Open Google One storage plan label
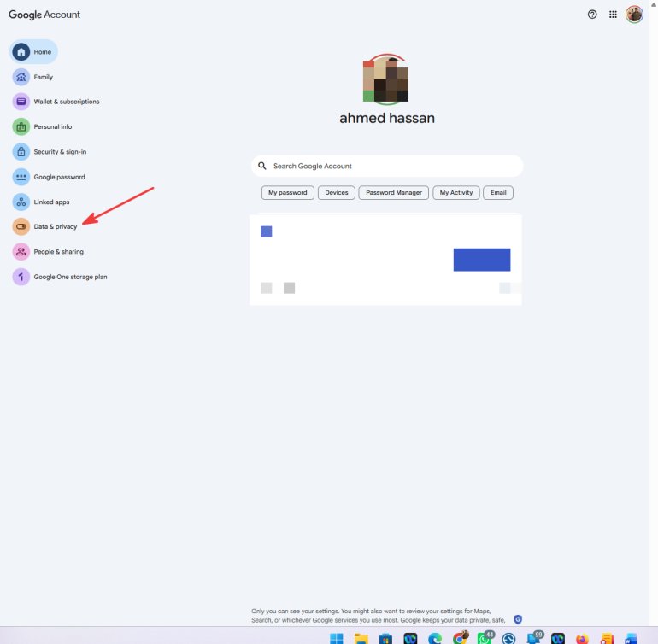This screenshot has width=658, height=644. point(70,277)
